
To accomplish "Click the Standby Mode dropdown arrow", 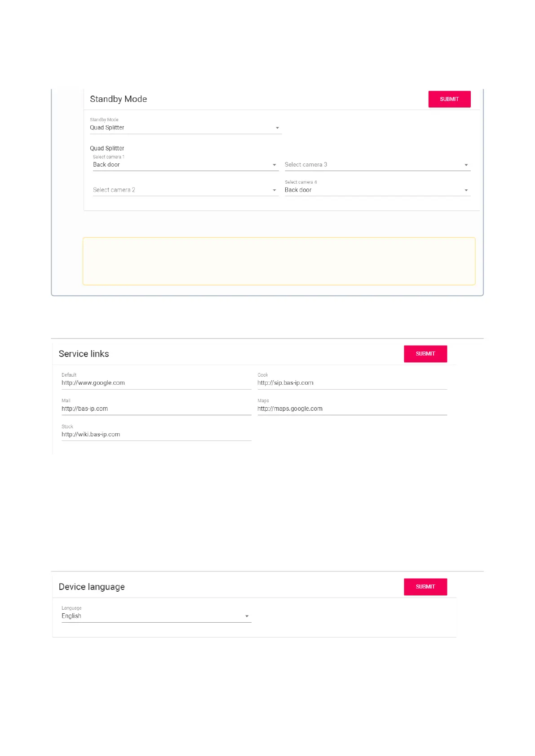I will coord(277,128).
